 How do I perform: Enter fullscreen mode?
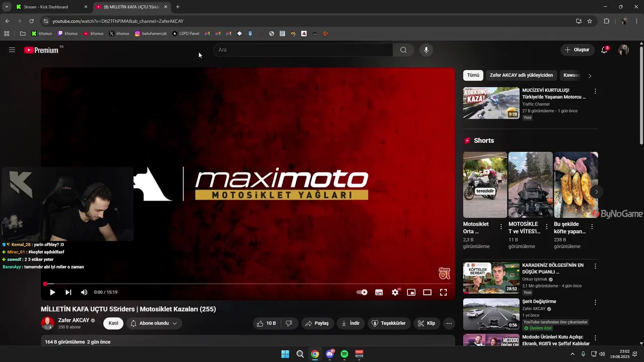click(443, 292)
